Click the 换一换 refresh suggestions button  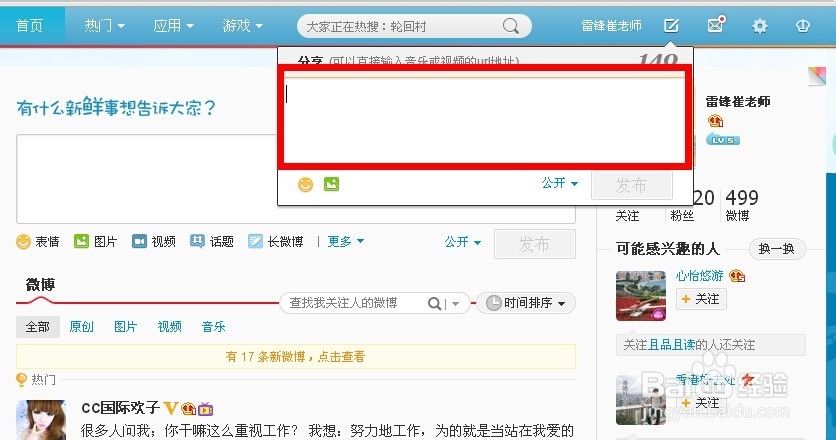click(x=777, y=249)
